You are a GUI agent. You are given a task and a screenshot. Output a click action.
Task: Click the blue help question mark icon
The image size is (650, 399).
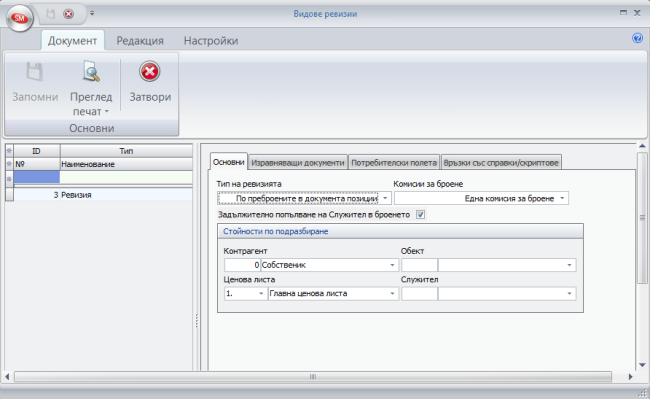coord(637,38)
